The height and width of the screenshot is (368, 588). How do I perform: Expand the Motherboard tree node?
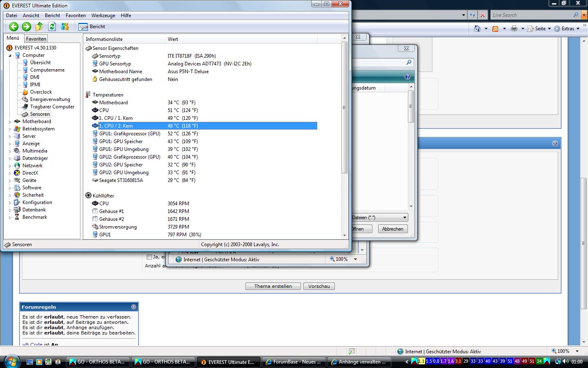click(10, 121)
